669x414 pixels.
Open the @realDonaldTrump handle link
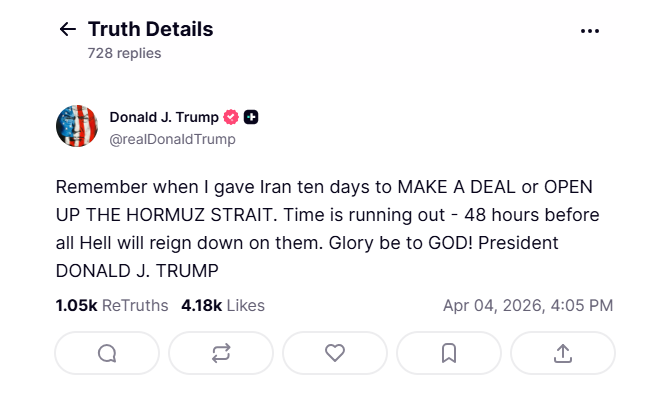tap(172, 139)
